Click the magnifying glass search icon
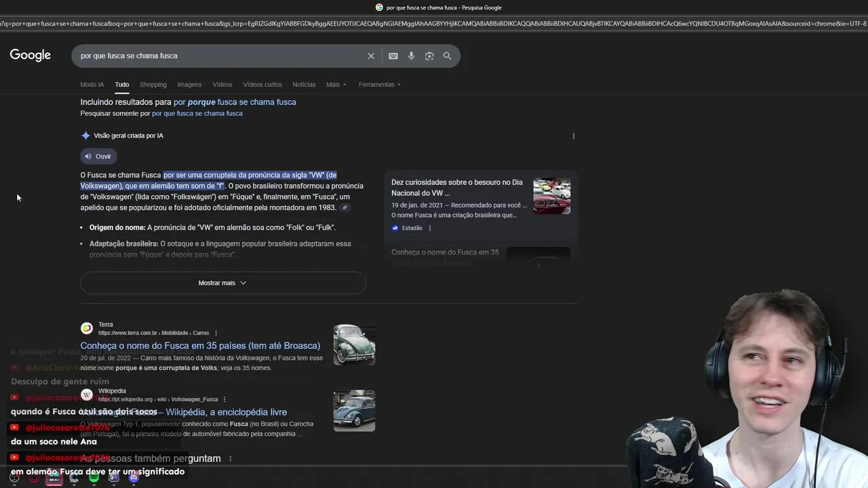This screenshot has height=488, width=868. pos(447,56)
